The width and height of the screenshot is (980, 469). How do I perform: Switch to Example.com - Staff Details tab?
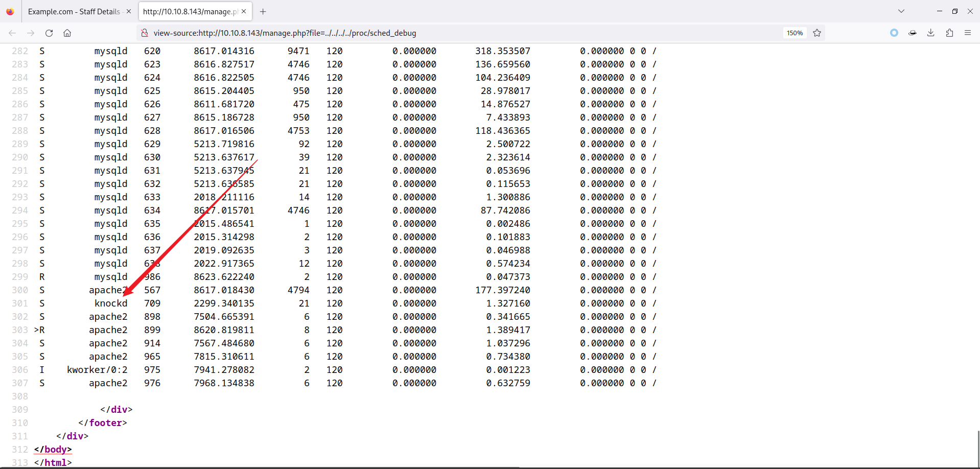74,11
